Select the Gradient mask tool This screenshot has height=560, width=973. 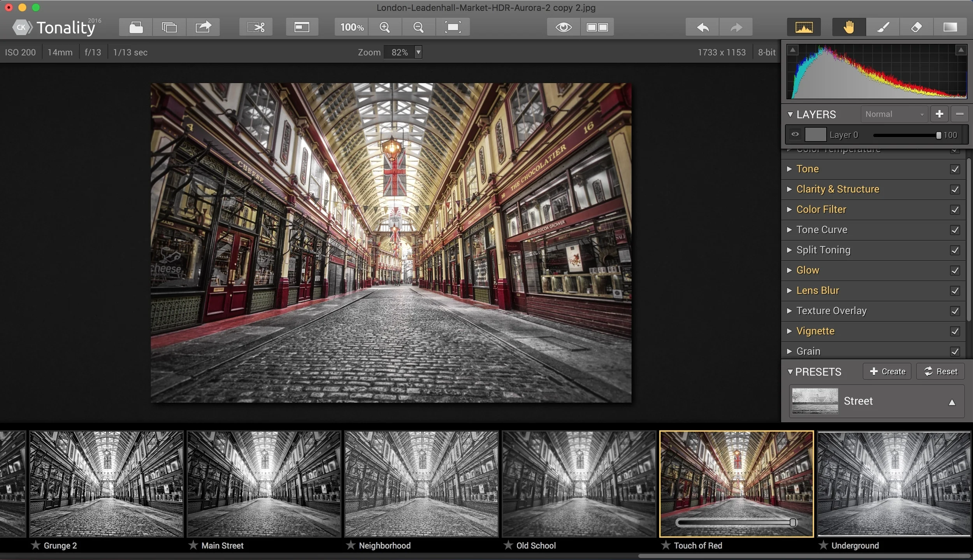tap(950, 27)
